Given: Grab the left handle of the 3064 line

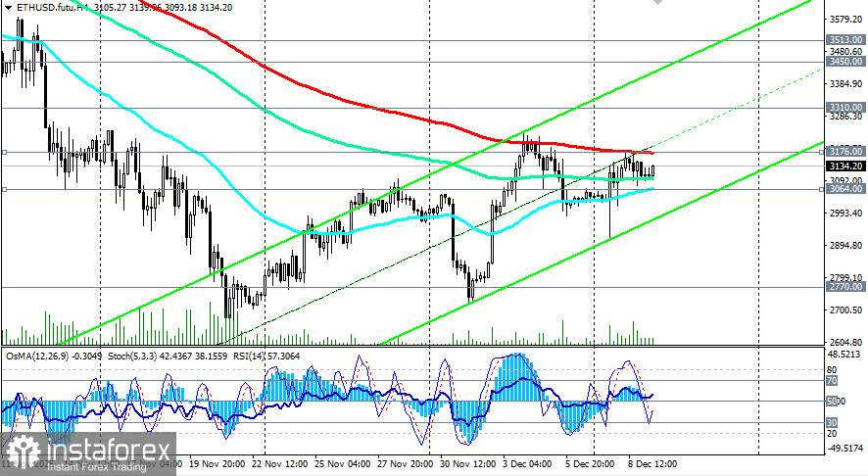Looking at the screenshot, I should [x=5, y=189].
